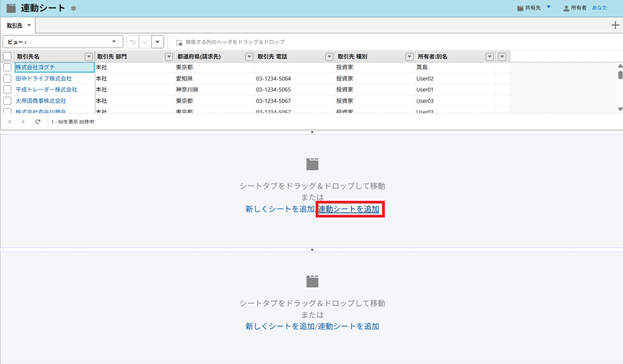Click 連動シートを追加 in middle pane
623x364 pixels.
[349, 209]
